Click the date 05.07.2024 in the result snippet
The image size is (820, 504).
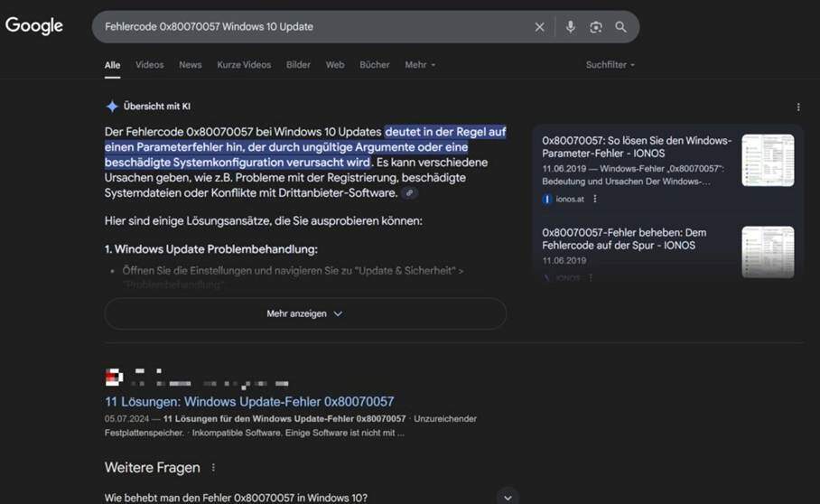point(126,419)
